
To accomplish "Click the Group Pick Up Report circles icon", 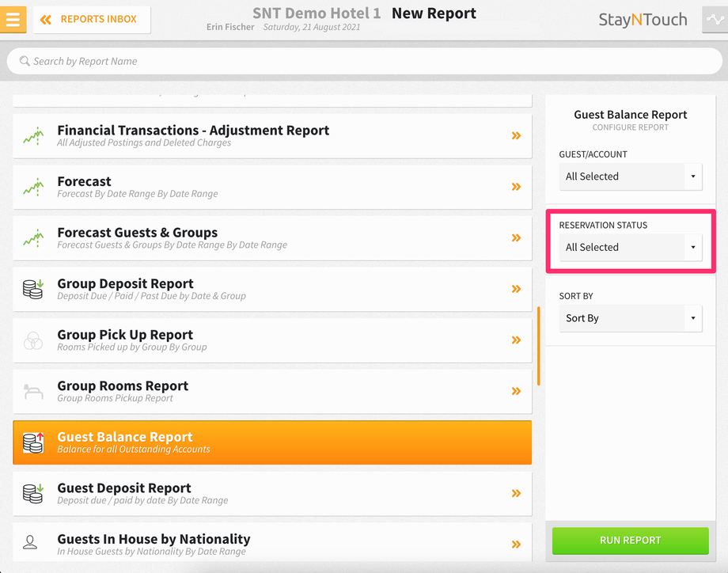I will pyautogui.click(x=33, y=340).
